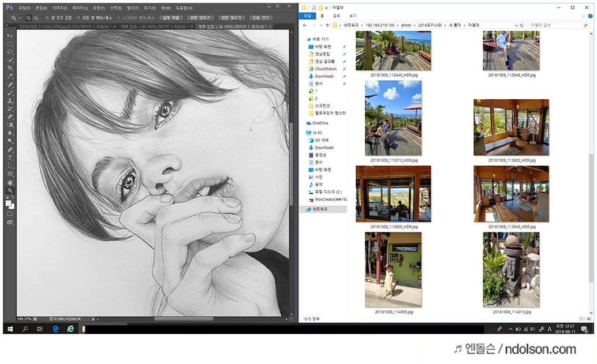The image size is (597, 364).
Task: Select the Healing Brush tool
Action: coord(10,84)
